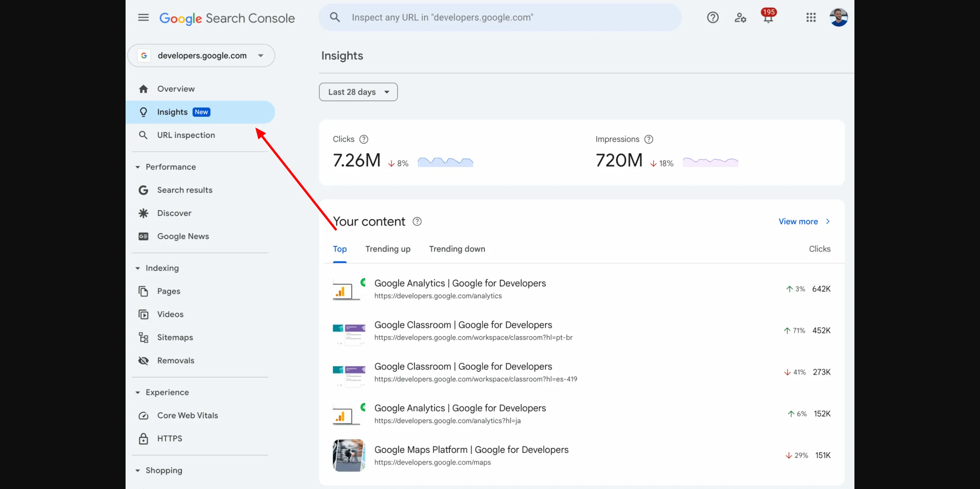
Task: Open user and property settings icon
Action: [740, 18]
